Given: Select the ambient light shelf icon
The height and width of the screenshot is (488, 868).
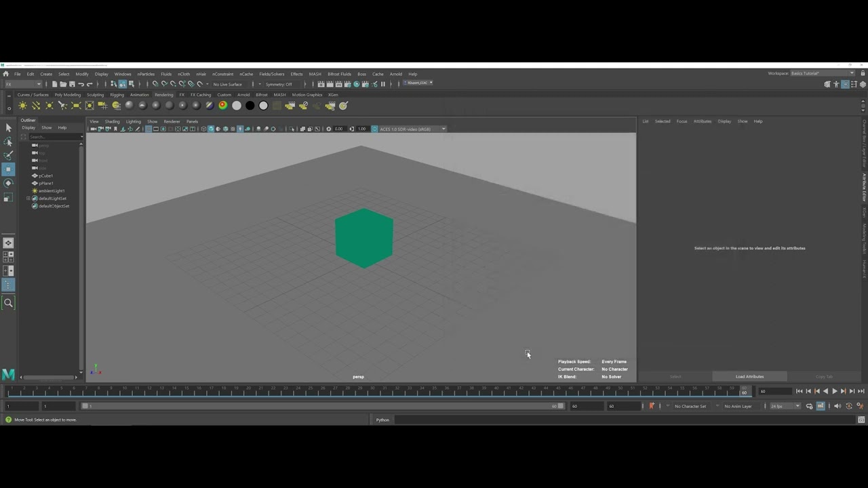Looking at the screenshot, I should click(x=23, y=106).
